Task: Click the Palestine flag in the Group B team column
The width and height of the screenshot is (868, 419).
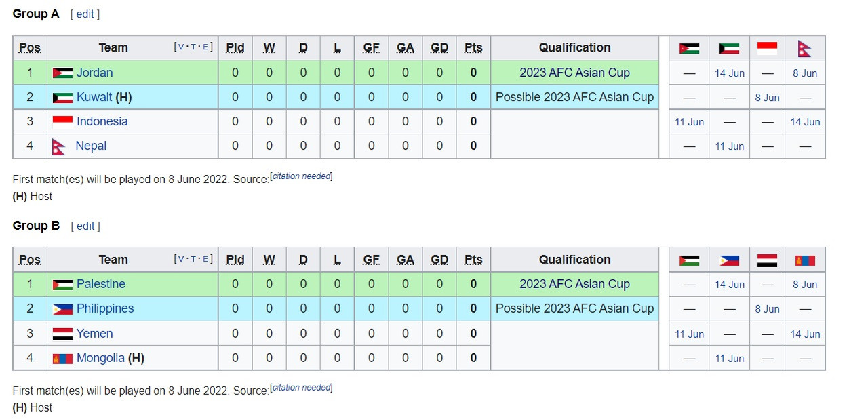Action: pos(62,285)
